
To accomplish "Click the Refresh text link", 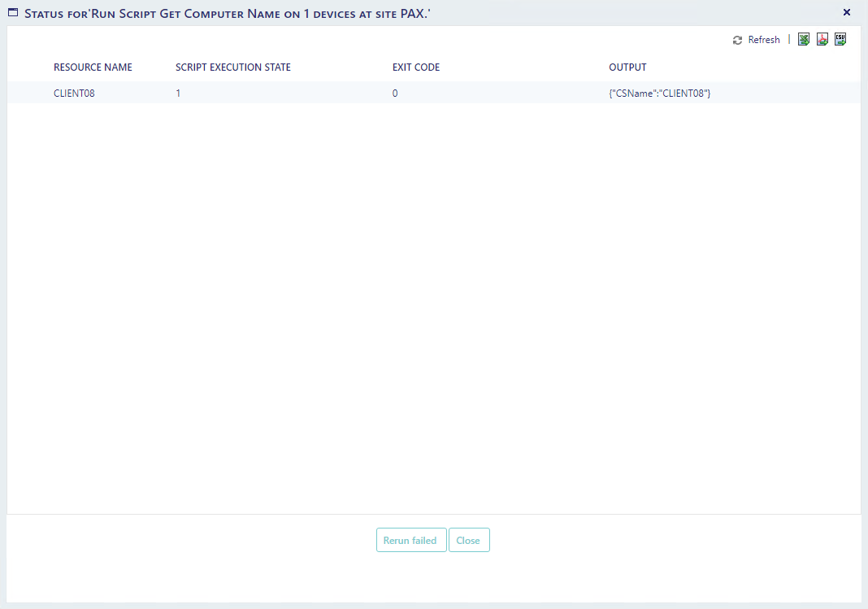I will coord(764,40).
